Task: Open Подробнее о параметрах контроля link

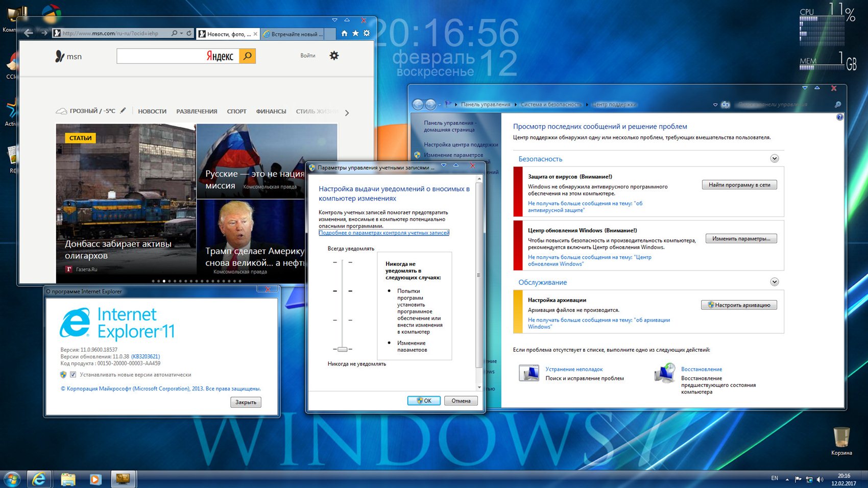Action: 384,233
